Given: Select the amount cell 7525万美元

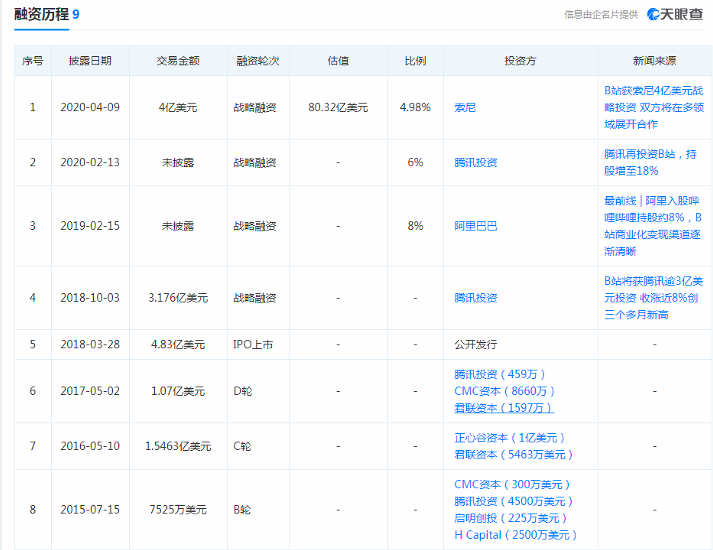Looking at the screenshot, I should (178, 510).
